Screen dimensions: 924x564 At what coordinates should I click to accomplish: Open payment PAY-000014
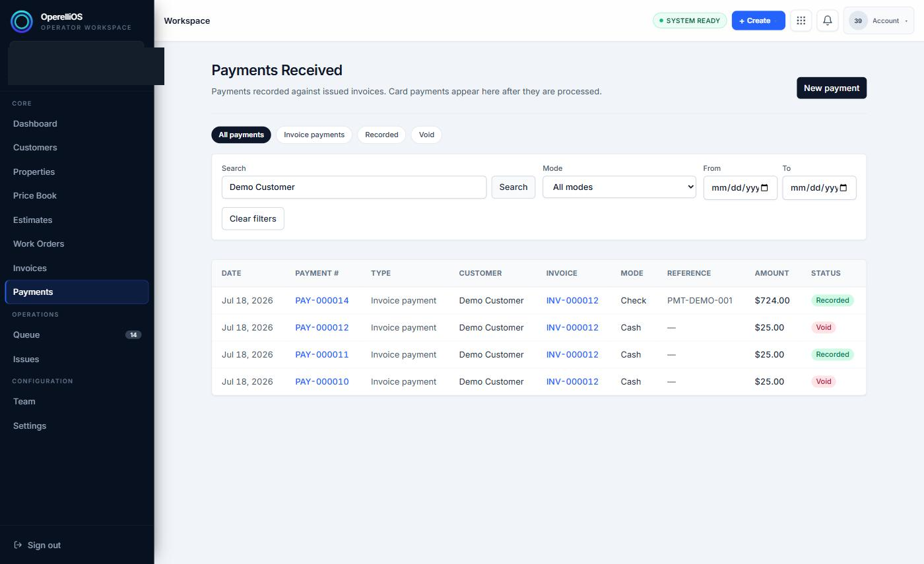pyautogui.click(x=322, y=301)
